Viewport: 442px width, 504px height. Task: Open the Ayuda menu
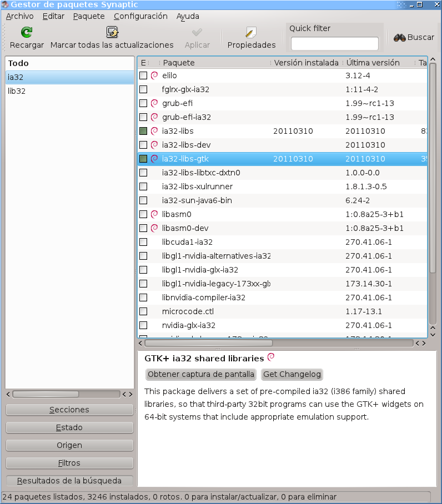click(188, 16)
